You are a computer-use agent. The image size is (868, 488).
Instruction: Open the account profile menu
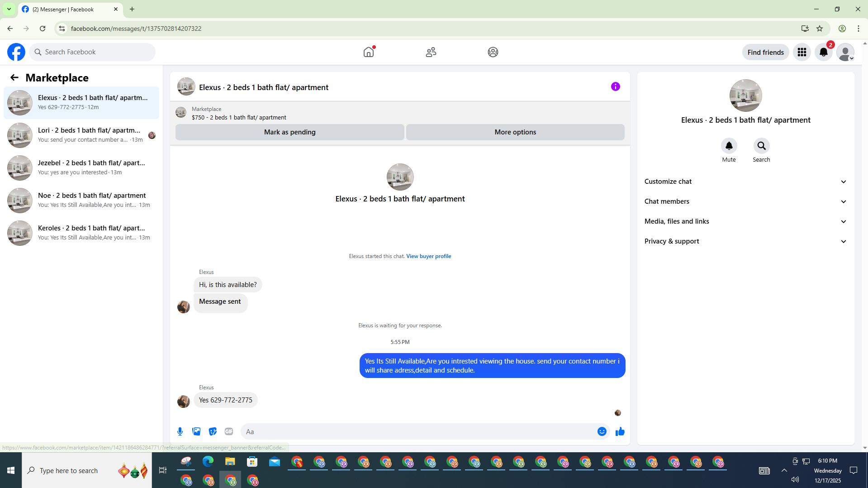pos(845,52)
